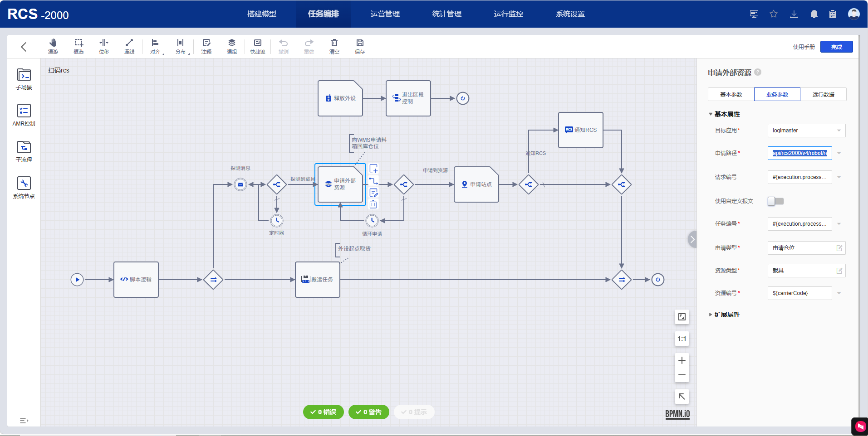Open the screen display icon in header
This screenshot has width=868, height=436.
(754, 14)
